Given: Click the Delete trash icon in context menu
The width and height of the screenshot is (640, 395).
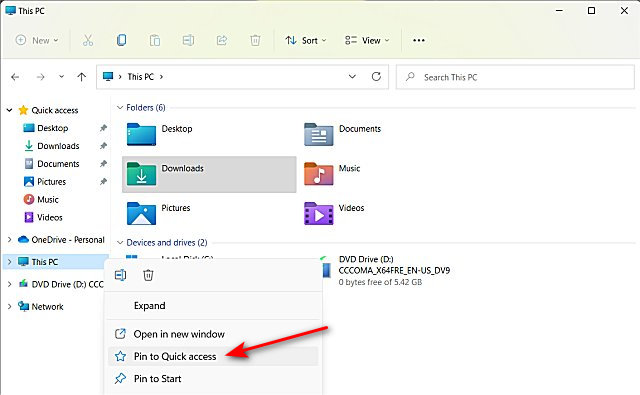Looking at the screenshot, I should pos(148,275).
